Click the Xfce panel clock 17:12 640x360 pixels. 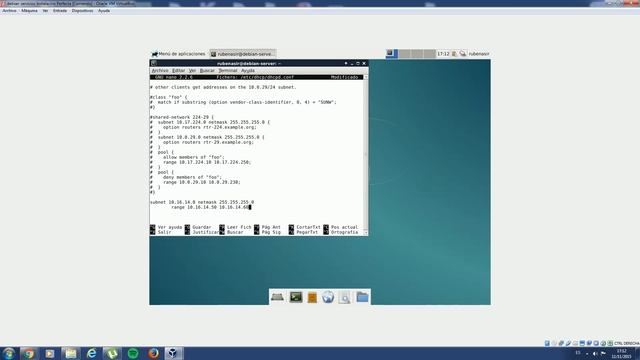pos(443,54)
